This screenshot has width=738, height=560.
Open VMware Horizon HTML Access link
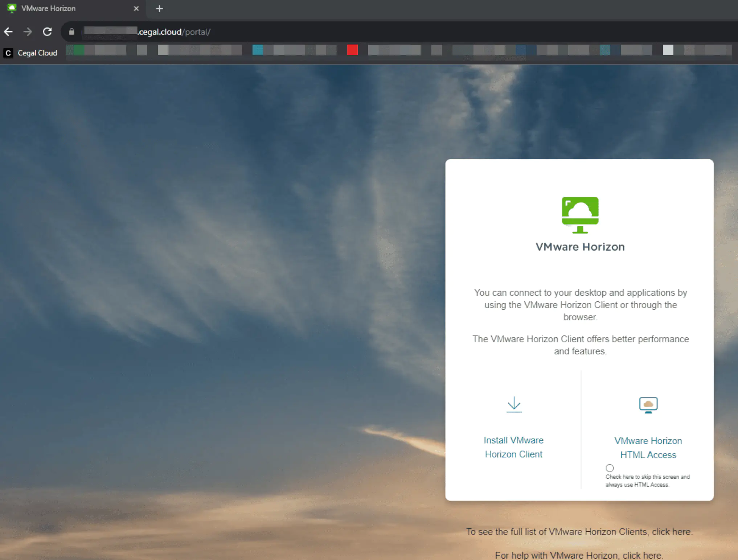click(x=648, y=448)
